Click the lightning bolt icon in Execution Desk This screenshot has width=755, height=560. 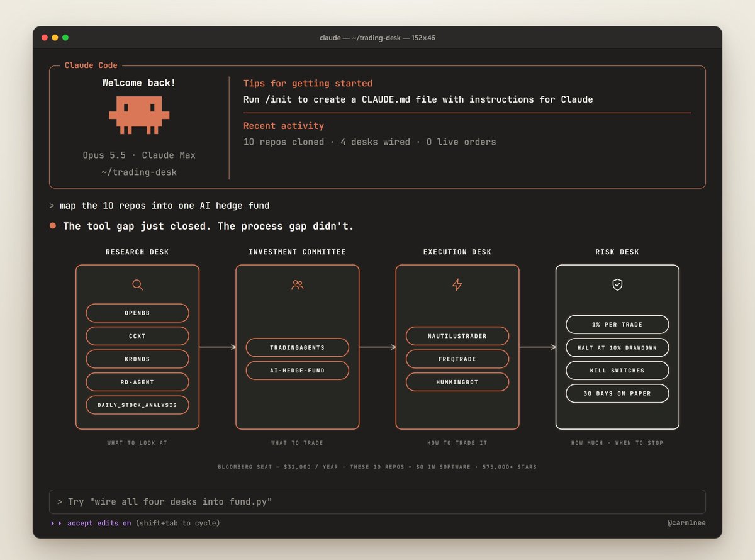pos(457,285)
